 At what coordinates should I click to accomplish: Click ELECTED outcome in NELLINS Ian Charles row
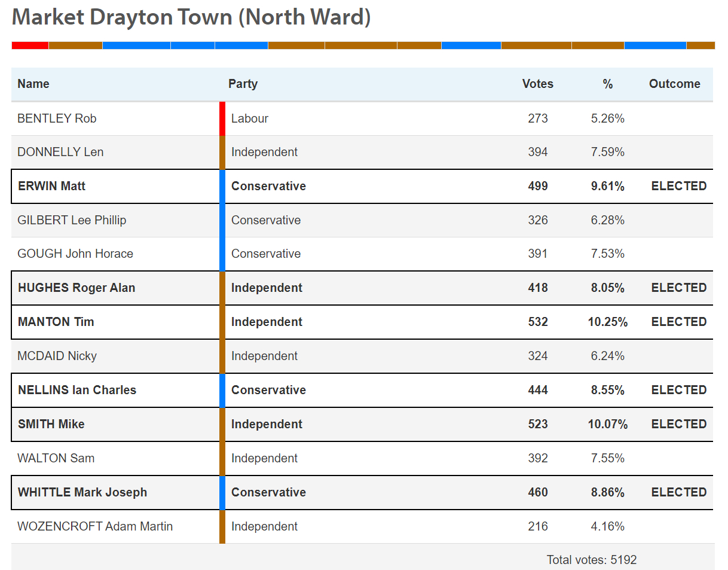(x=679, y=390)
